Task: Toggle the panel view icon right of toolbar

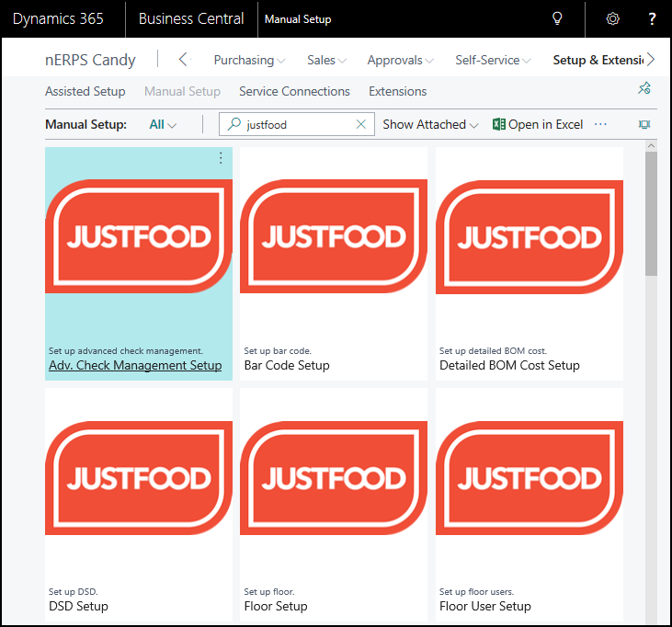Action: pos(644,124)
